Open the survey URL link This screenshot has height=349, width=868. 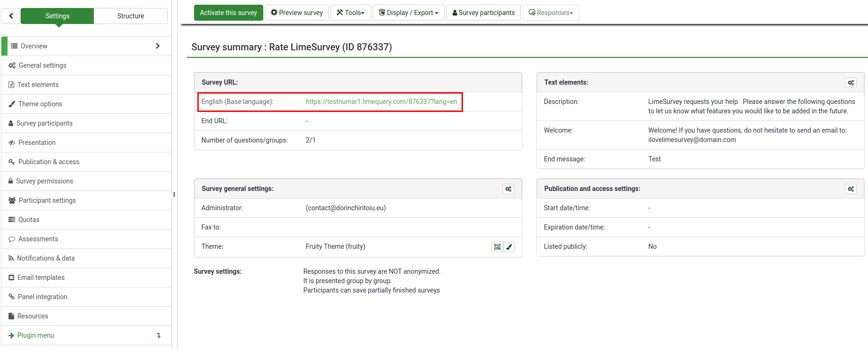pos(381,102)
